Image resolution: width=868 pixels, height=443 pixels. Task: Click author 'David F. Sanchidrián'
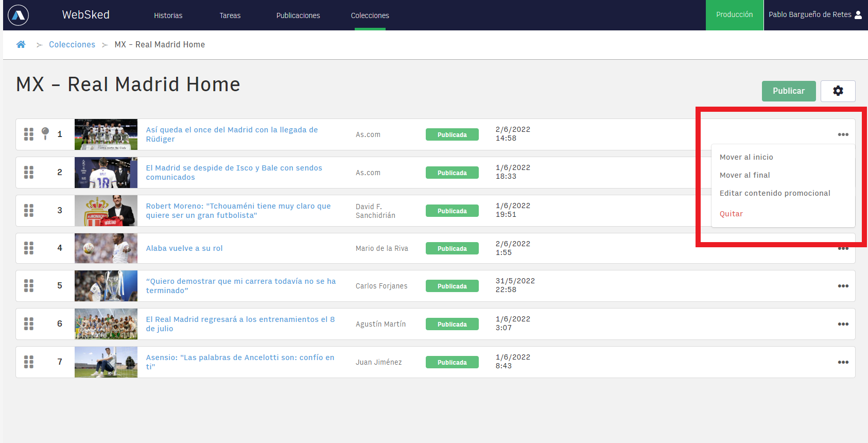point(375,211)
